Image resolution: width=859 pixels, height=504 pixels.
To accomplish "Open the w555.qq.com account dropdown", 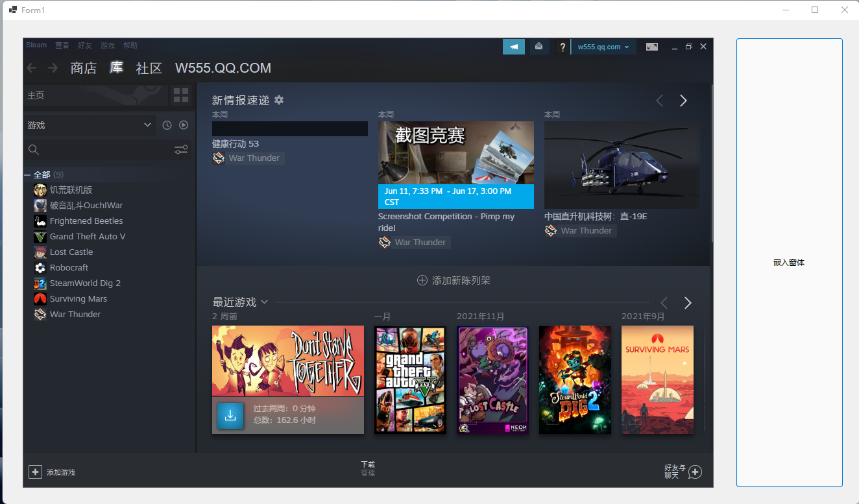I will [x=603, y=47].
